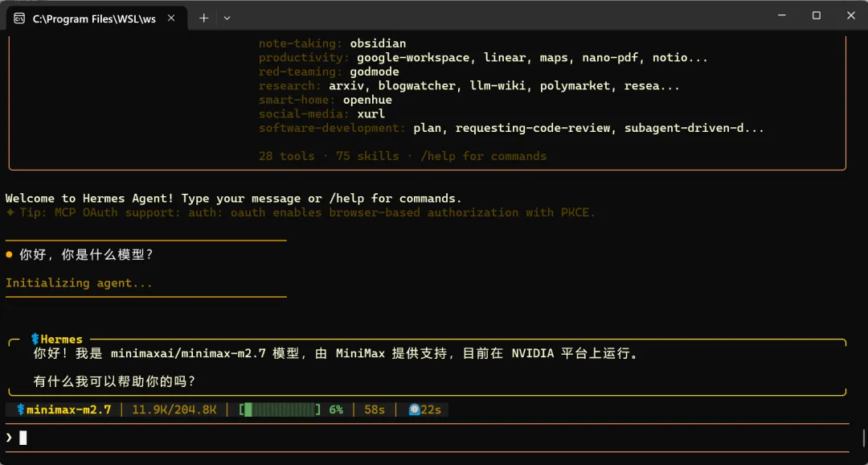The height and width of the screenshot is (465, 868).
Task: Click the minimaxai/minimax-m2.7 model reply line
Action: coord(336,354)
